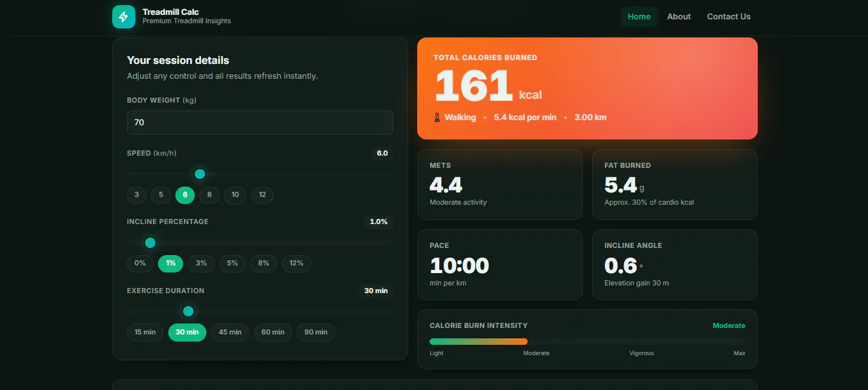
Task: Set incline preset to 0%
Action: click(x=140, y=263)
